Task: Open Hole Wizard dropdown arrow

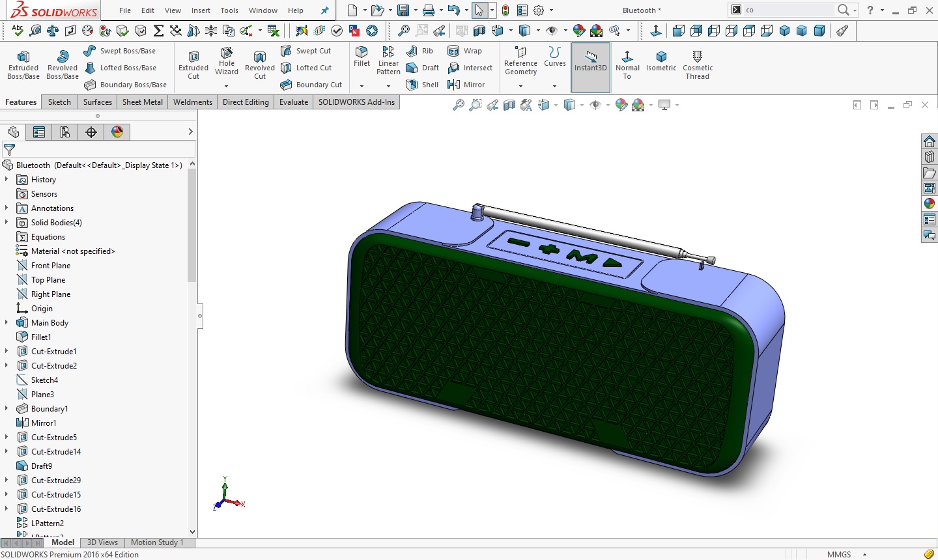Action: (x=227, y=86)
